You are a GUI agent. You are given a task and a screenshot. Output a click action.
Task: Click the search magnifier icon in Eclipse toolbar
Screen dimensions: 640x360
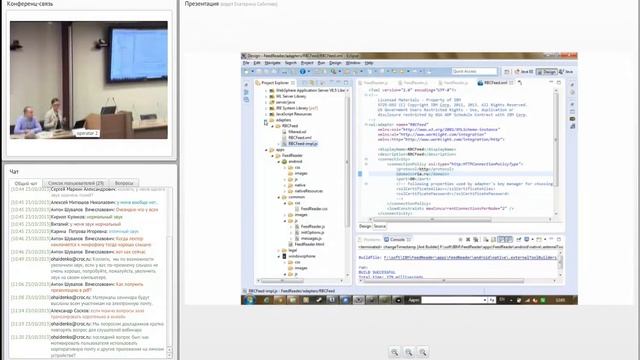tap(333, 71)
